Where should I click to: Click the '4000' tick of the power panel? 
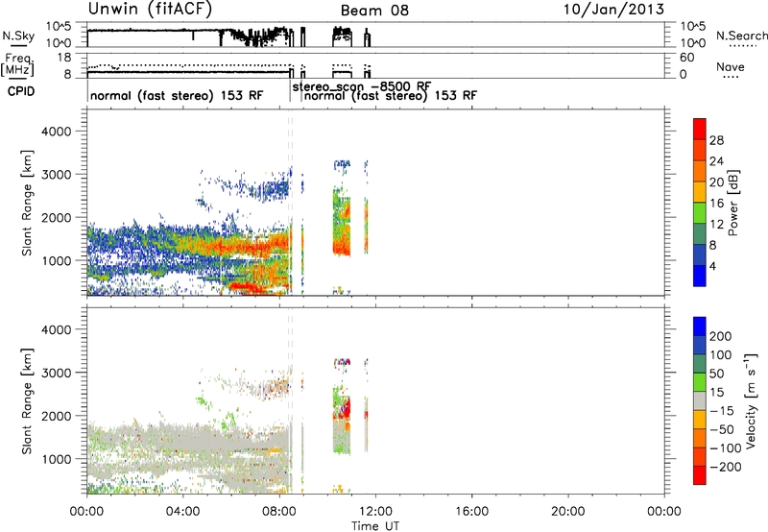point(57,132)
